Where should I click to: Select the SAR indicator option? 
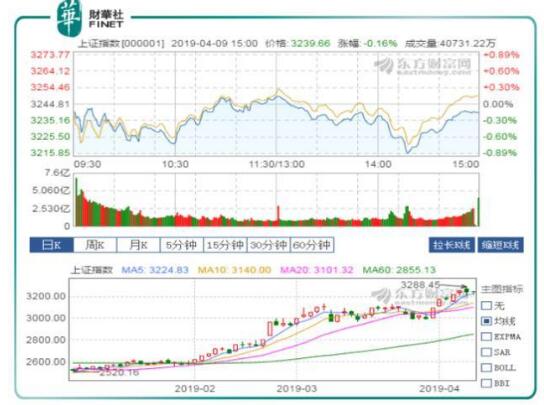tap(486, 352)
